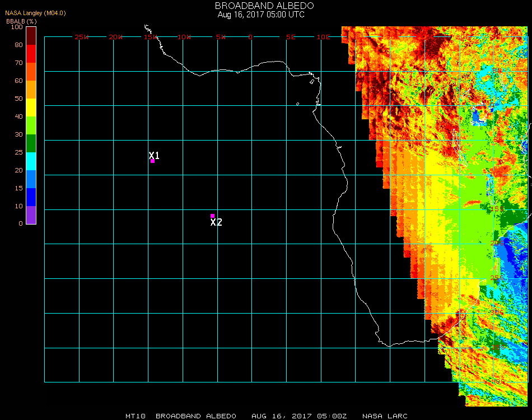This screenshot has height=420, width=532.
Task: Click the '20S' latitude label
Action: click(497, 243)
